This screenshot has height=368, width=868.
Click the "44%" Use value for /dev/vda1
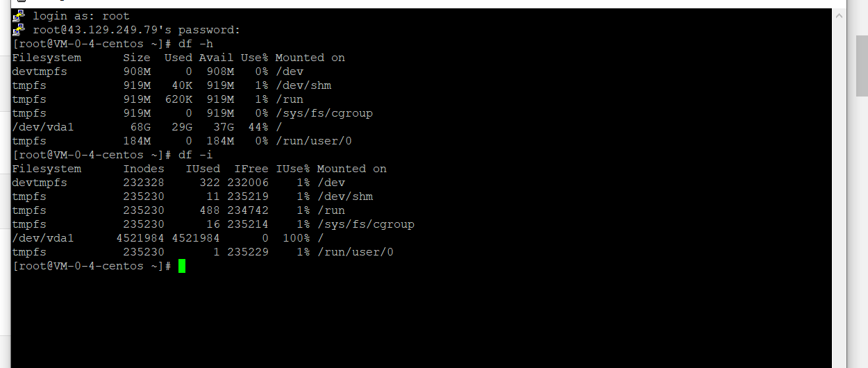point(258,127)
